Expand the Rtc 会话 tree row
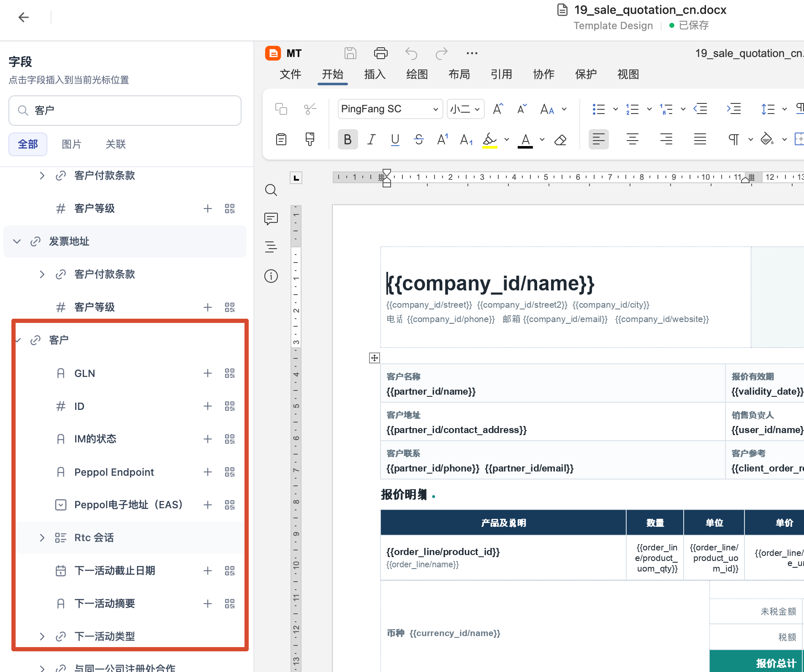The image size is (804, 672). pyautogui.click(x=42, y=537)
